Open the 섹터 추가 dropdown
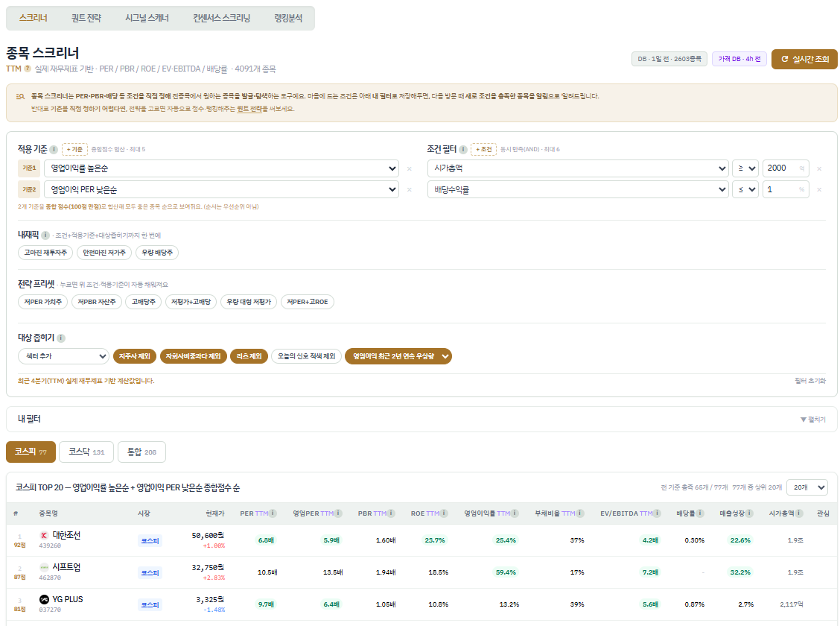Screen dimensions: 840x626 click(x=64, y=356)
